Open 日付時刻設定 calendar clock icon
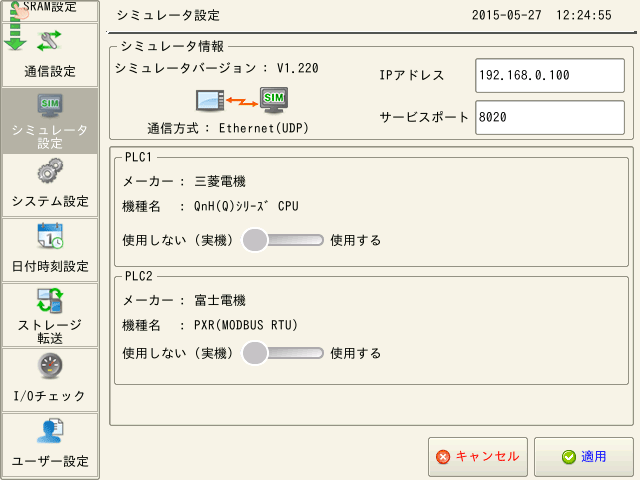The image size is (640, 480). click(50, 236)
